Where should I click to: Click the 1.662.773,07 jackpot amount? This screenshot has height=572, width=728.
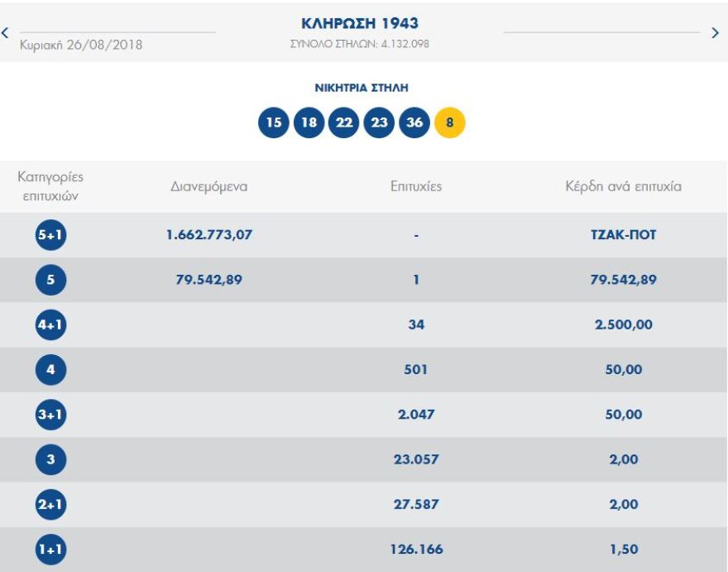click(209, 235)
